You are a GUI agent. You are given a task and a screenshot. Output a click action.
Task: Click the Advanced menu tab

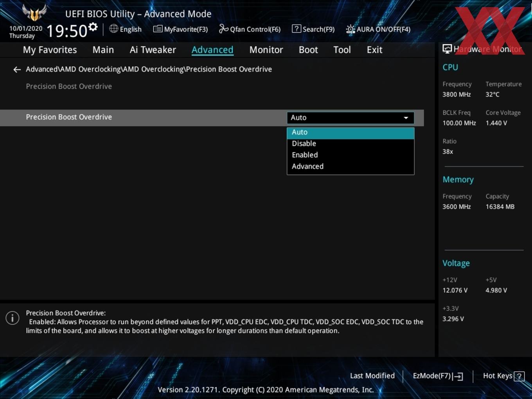212,50
